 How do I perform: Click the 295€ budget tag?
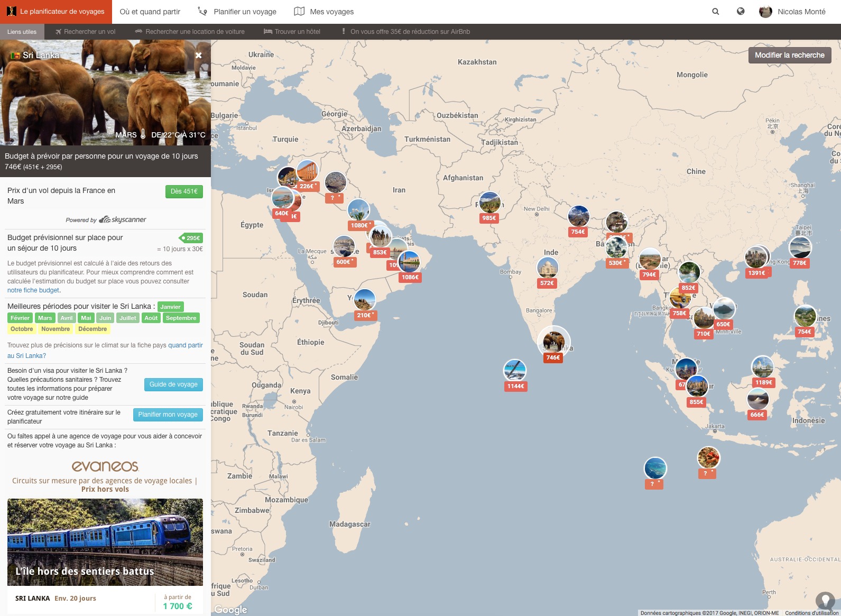(191, 238)
